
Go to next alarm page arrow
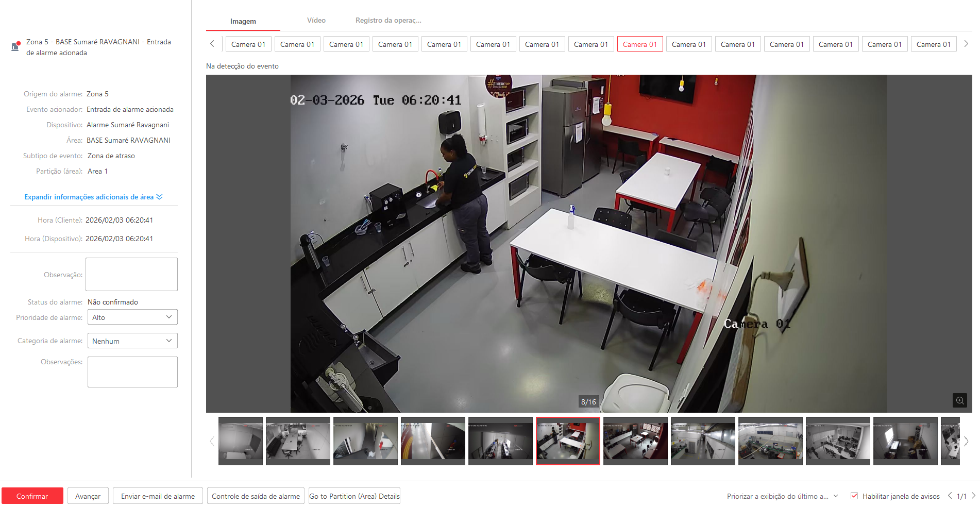(x=973, y=496)
